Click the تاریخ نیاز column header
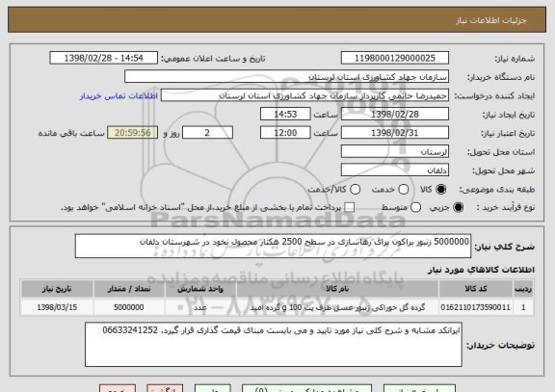The width and height of the screenshot is (555, 392). point(57,289)
